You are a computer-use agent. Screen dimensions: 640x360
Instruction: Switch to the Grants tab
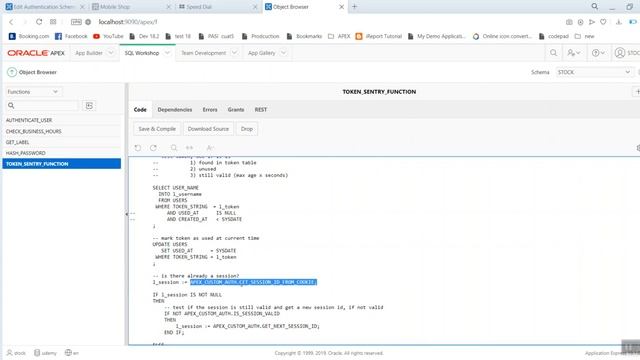[236, 110]
